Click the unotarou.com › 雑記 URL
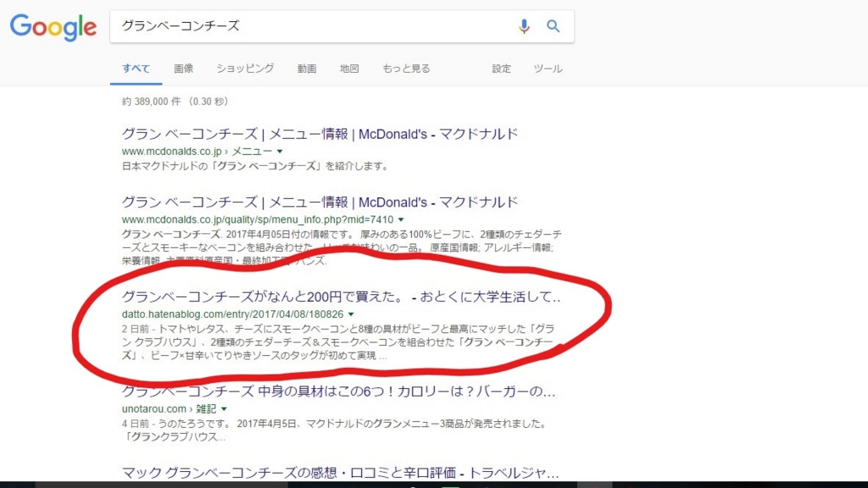Screen dimensions: 868x488 (169, 409)
